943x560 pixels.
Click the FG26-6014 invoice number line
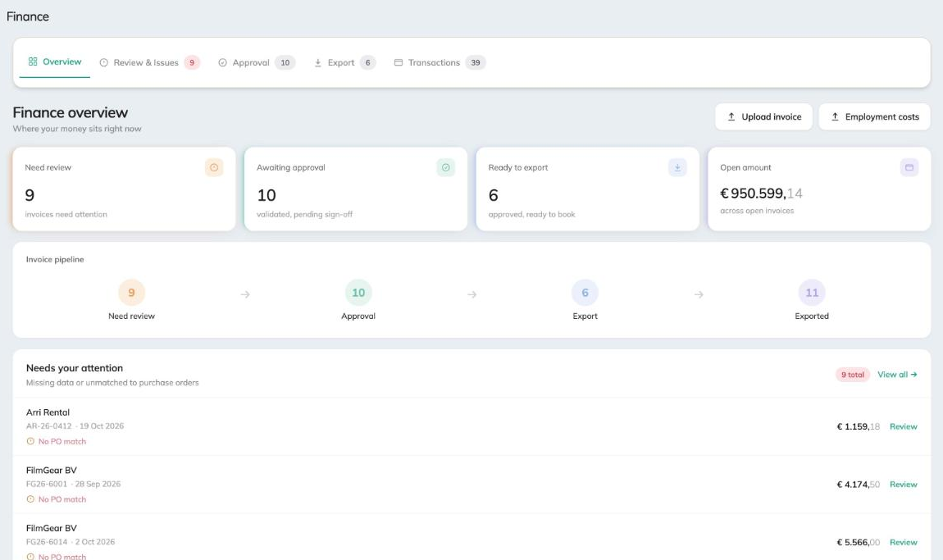pos(71,541)
